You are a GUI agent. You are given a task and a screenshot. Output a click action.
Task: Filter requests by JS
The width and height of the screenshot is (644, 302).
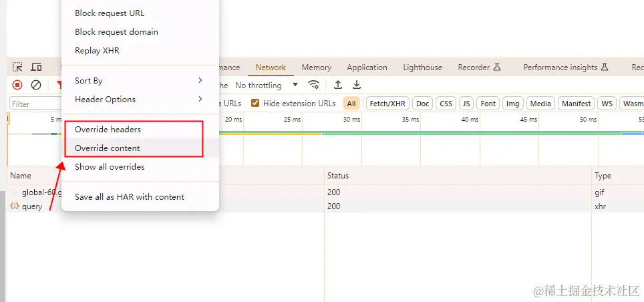coord(466,104)
